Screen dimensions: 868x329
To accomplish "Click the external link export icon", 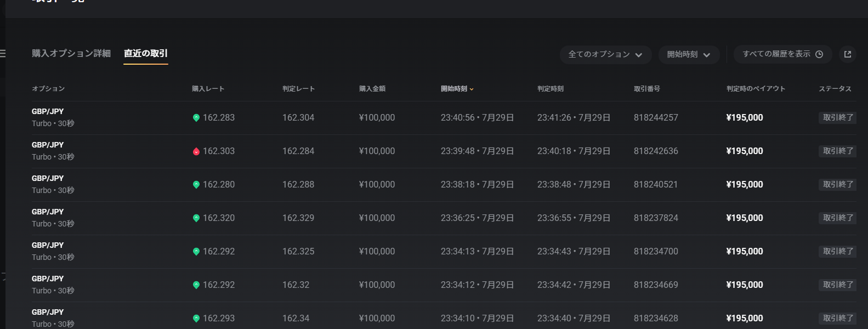I will coord(847,54).
